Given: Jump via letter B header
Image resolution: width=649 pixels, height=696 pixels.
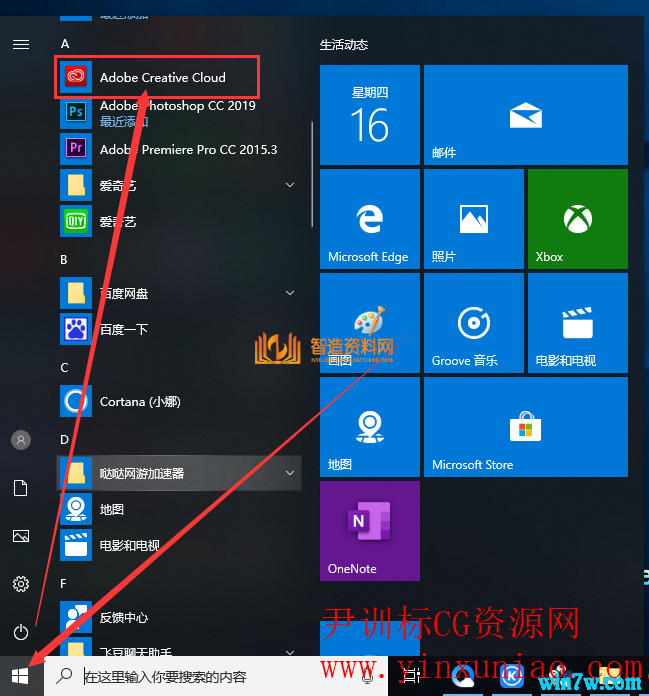Looking at the screenshot, I should tap(64, 260).
